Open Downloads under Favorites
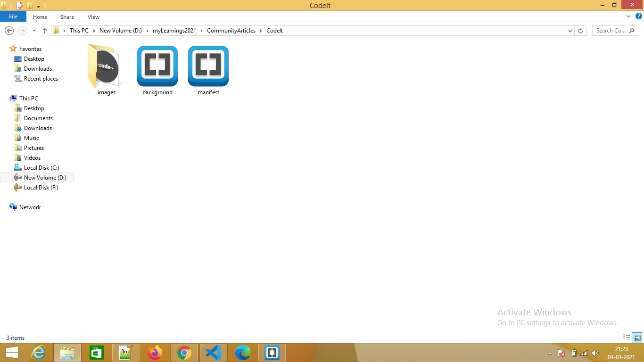This screenshot has width=644, height=362. point(38,69)
